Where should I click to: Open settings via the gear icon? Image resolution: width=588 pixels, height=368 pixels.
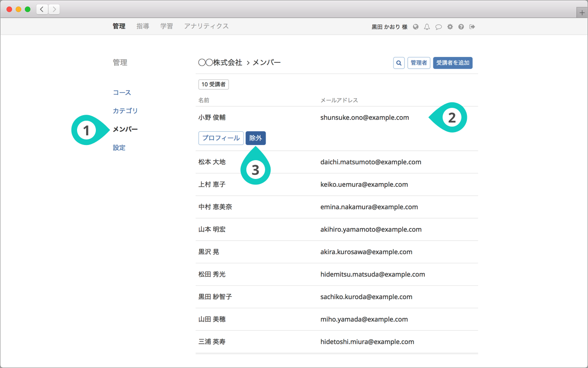click(450, 27)
